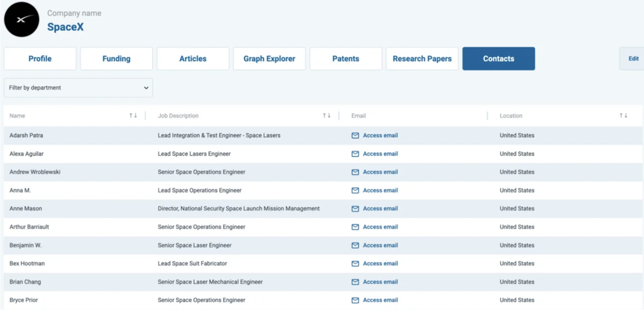Select contact name Brian Chang

[25, 282]
